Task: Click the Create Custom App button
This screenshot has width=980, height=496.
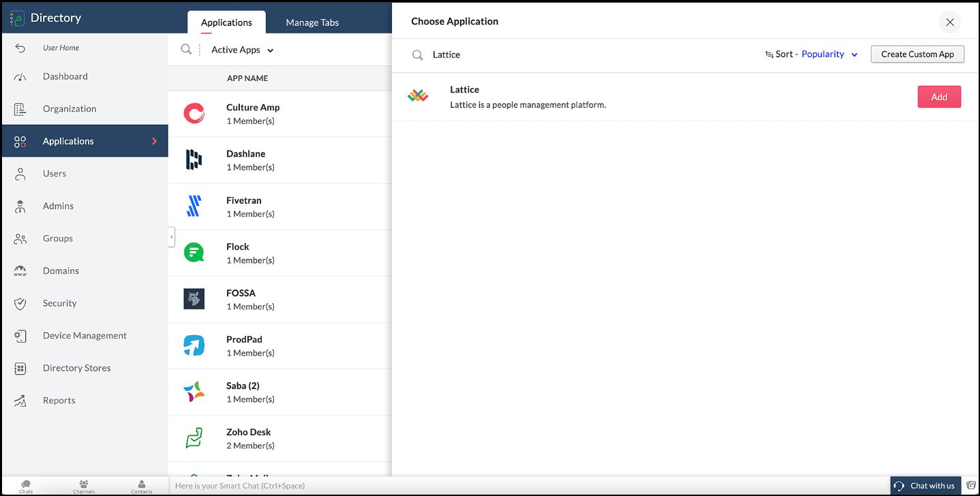Action: pyautogui.click(x=917, y=54)
